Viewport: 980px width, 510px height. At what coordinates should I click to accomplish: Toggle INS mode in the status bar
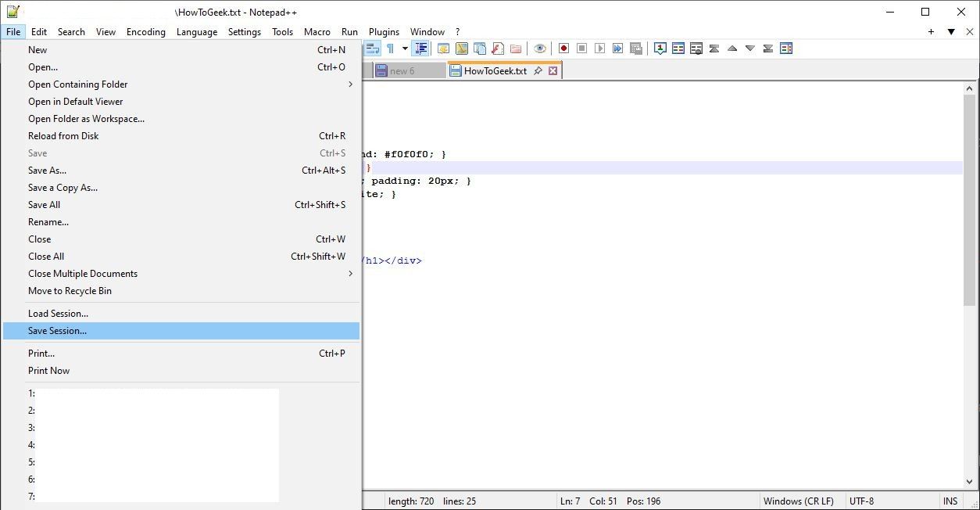click(950, 501)
